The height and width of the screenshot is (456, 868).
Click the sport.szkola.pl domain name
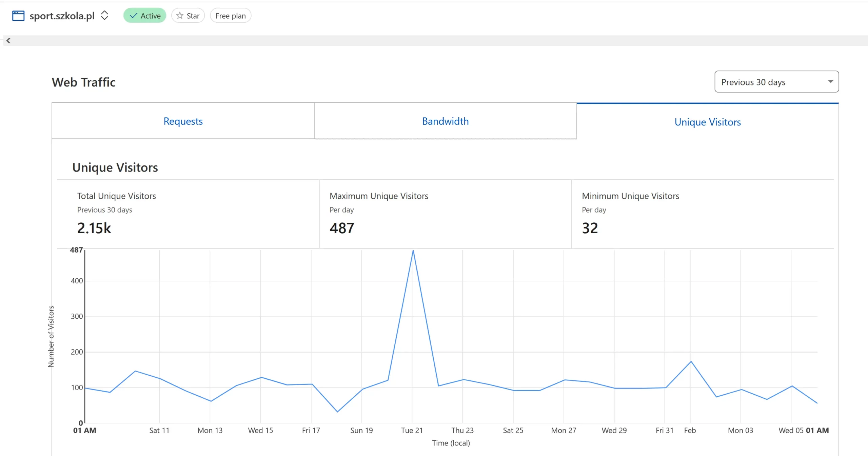tap(62, 16)
